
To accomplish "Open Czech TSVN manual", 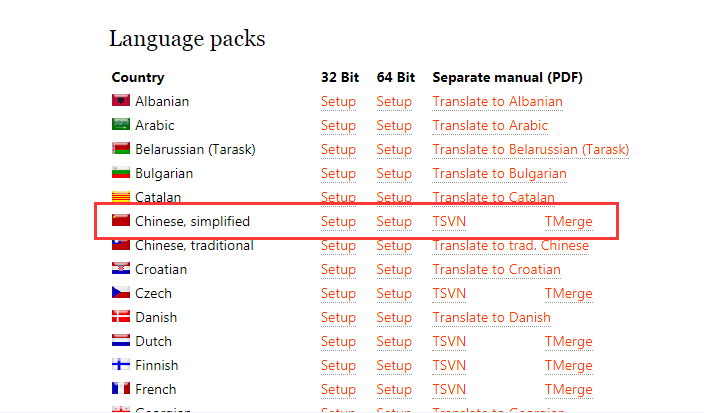I will tap(449, 294).
